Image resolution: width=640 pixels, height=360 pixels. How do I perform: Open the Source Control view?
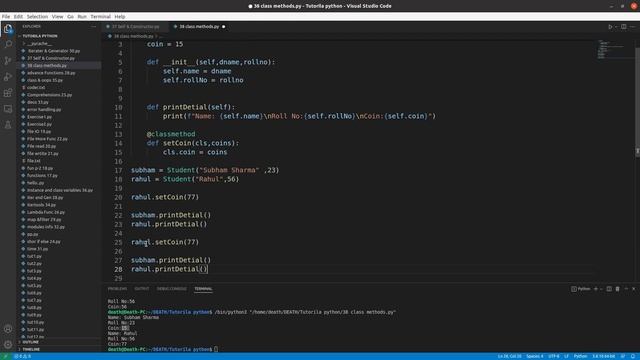8,60
